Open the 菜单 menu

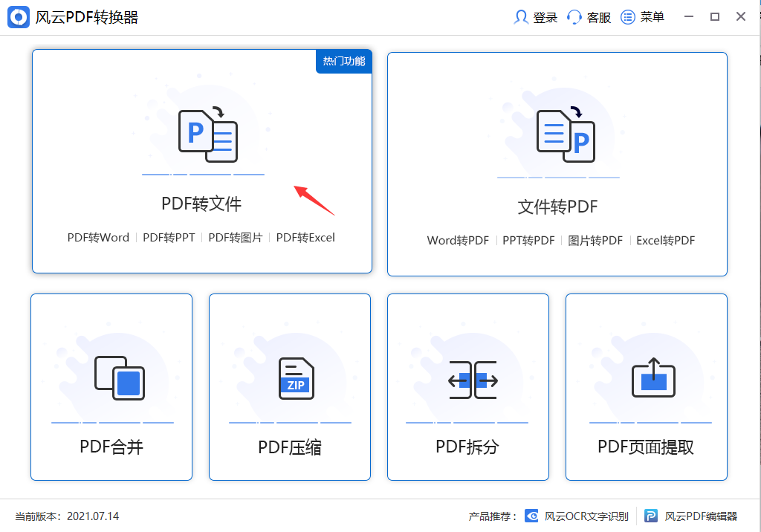(x=652, y=17)
